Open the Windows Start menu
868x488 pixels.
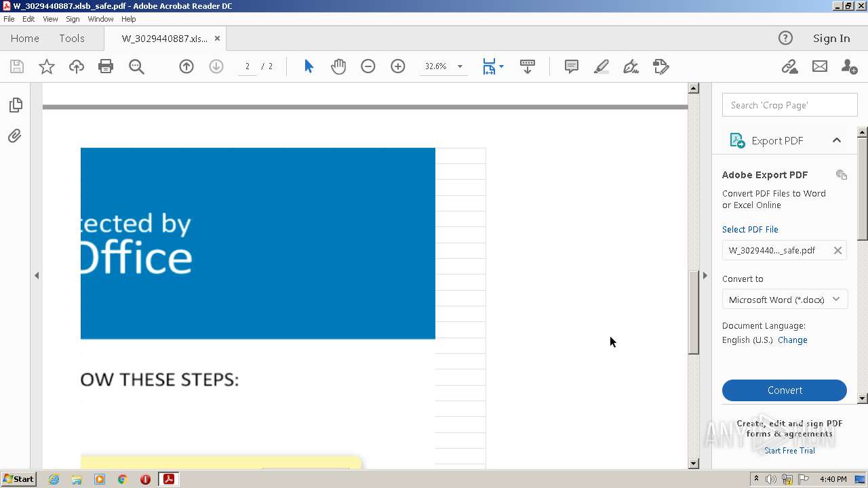click(x=18, y=479)
